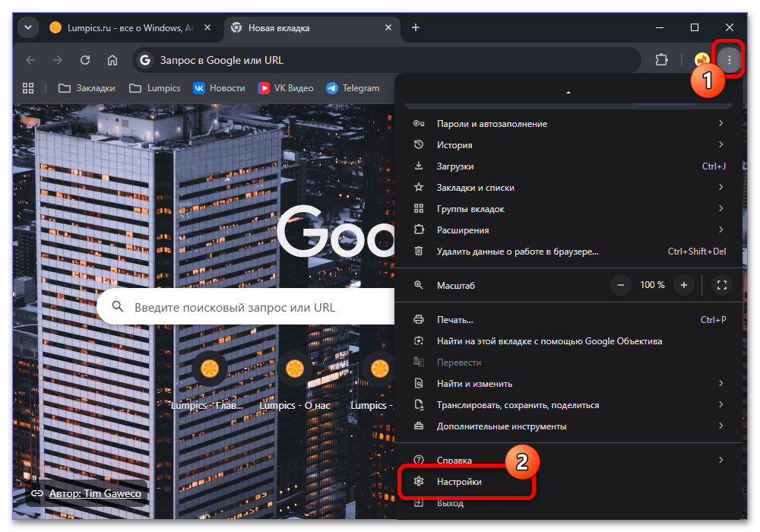The width and height of the screenshot is (760, 532).
Task: Open Транслировать, сохранить, поделиться
Action: [x=568, y=405]
